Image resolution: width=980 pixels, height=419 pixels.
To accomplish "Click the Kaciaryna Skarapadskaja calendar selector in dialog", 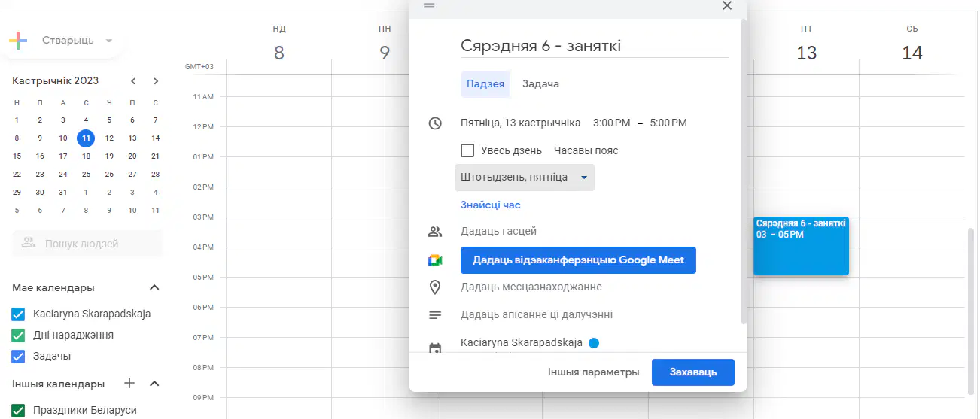I will (522, 343).
